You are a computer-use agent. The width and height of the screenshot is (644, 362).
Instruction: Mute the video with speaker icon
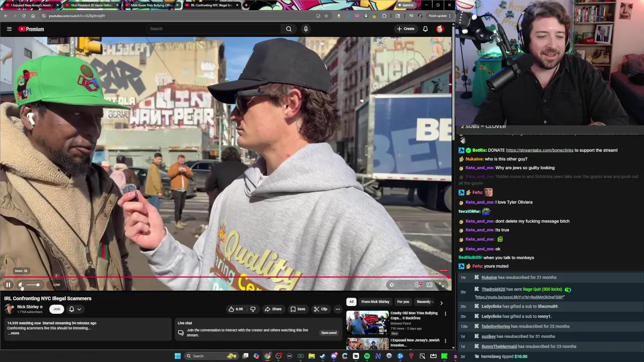pyautogui.click(x=21, y=285)
